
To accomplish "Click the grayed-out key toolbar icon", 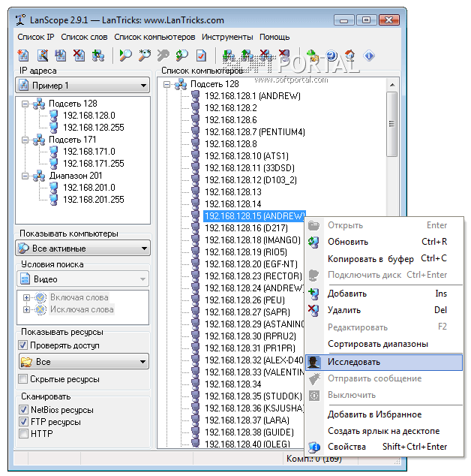I will 163,56.
